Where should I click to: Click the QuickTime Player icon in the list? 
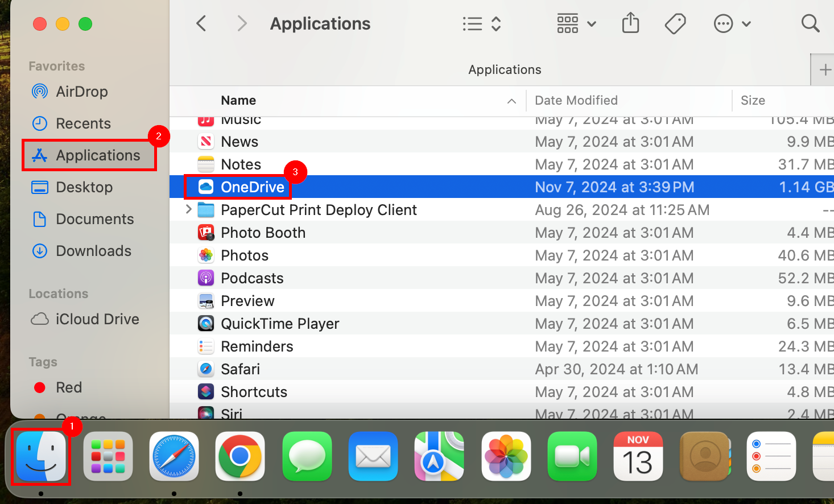coord(206,323)
